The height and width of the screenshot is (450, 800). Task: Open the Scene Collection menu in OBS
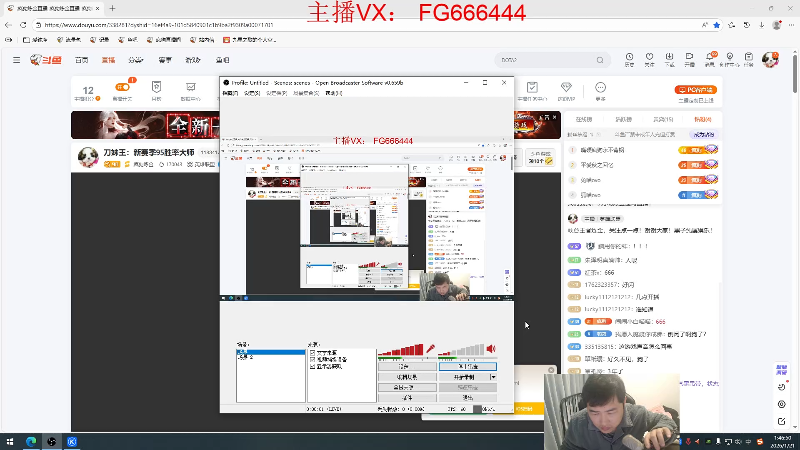coord(306,93)
